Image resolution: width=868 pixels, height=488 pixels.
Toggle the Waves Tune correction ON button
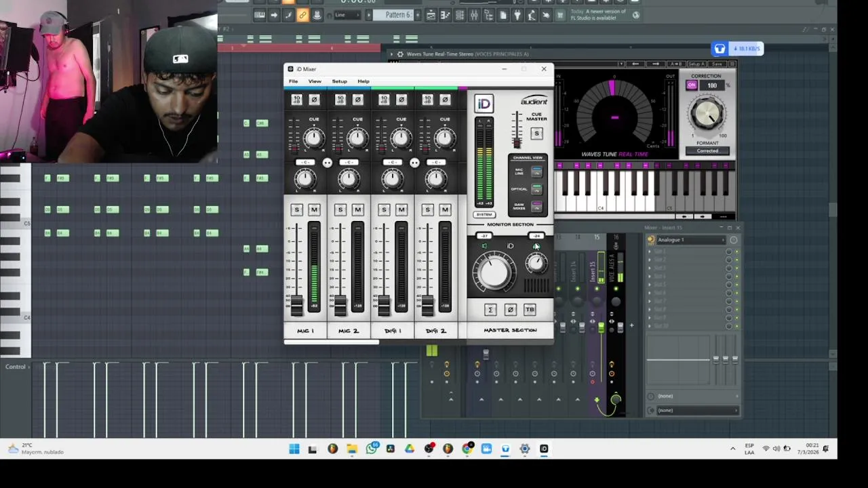point(691,85)
